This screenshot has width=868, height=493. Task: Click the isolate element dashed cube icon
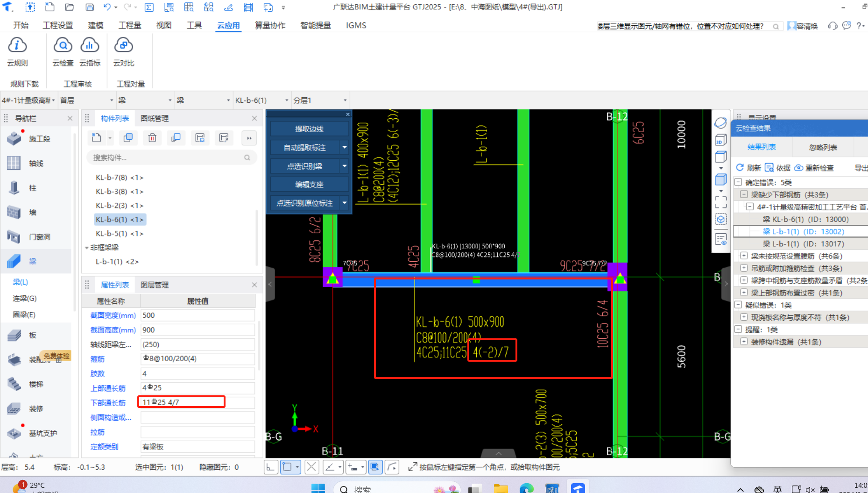click(x=720, y=219)
